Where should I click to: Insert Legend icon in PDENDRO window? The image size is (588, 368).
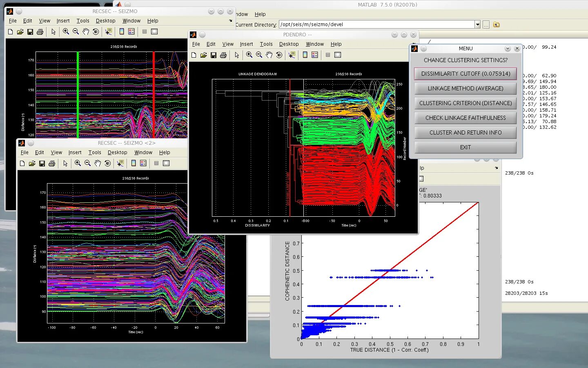315,55
